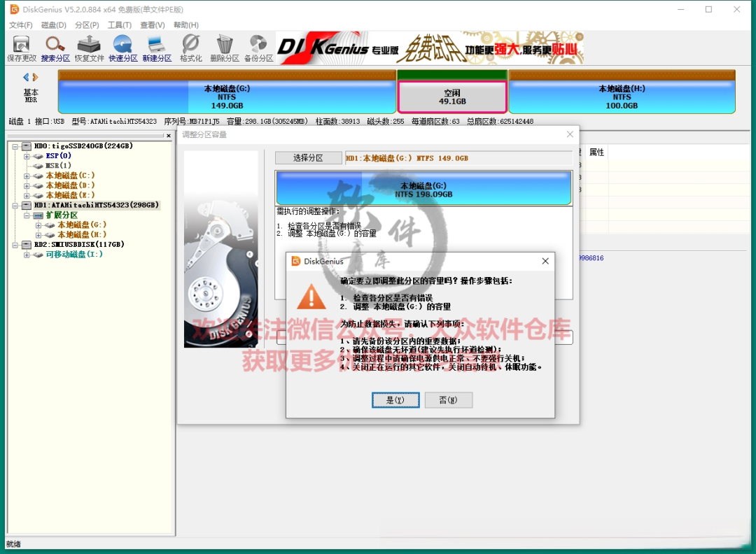Open the Help (帮助) menu
756x554 pixels.
pos(186,25)
